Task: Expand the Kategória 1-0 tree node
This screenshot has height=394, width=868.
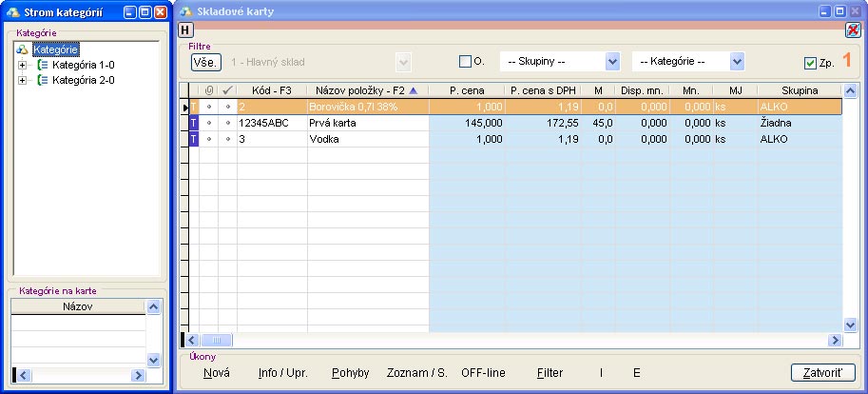Action: coord(22,65)
